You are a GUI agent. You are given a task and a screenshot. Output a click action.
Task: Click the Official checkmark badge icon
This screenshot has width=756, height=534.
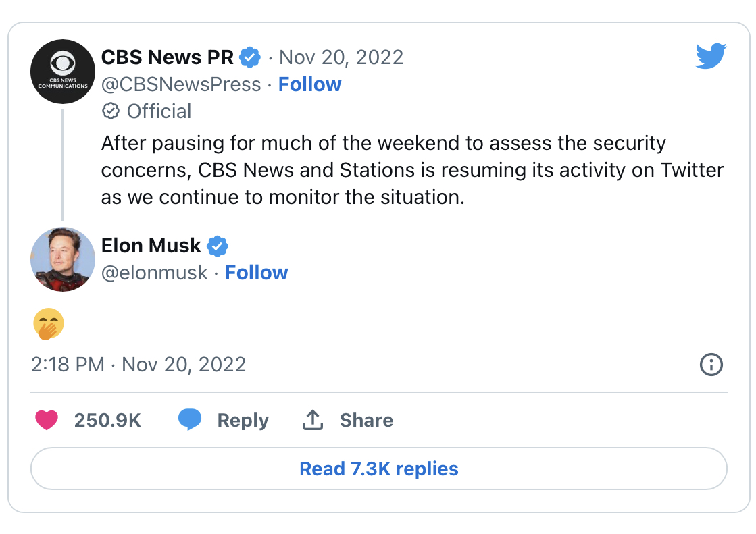point(110,111)
